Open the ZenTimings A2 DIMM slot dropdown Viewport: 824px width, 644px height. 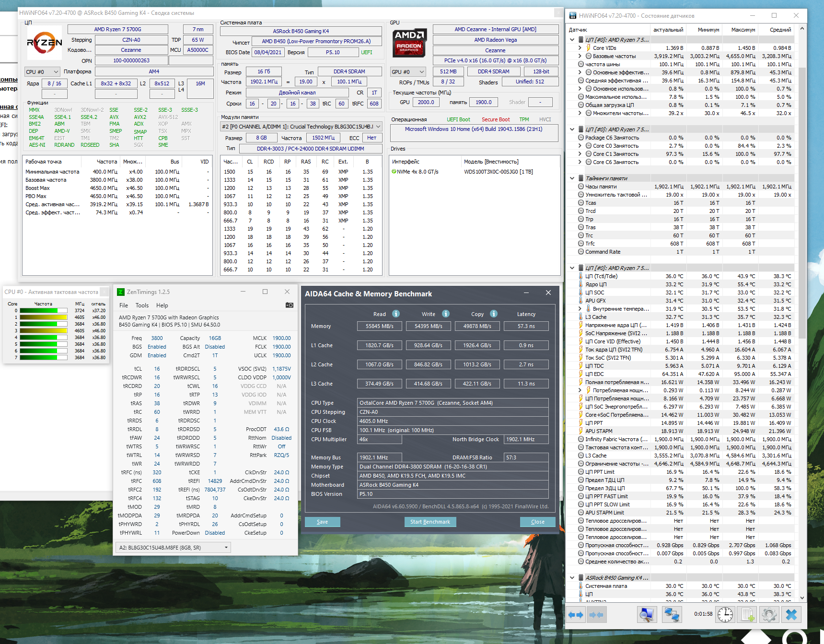pyautogui.click(x=173, y=548)
